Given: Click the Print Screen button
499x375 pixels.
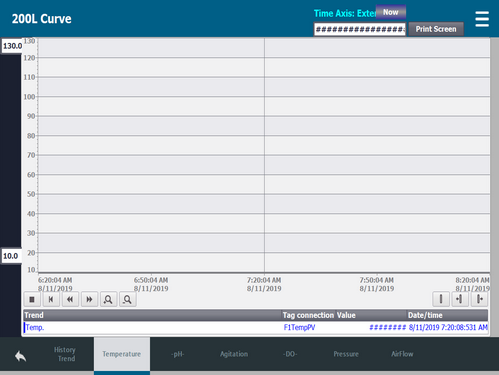Looking at the screenshot, I should [436, 29].
